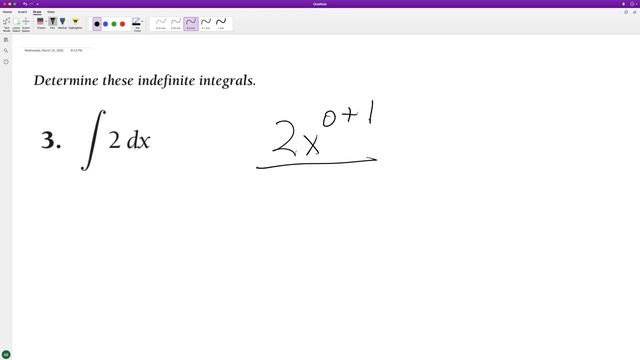Open the quick access customize arrow

coord(37,4)
